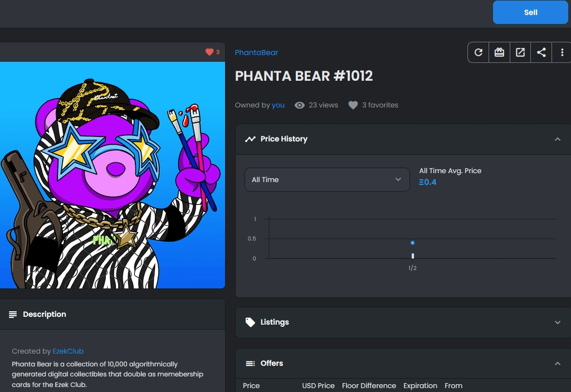Open the EzekClub creator link

tap(68, 351)
